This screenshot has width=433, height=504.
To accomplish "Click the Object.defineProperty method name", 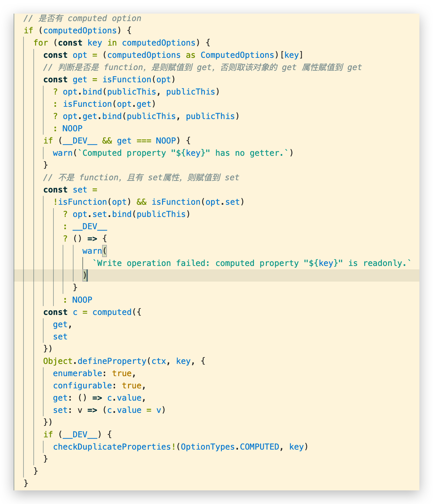I will (112, 361).
